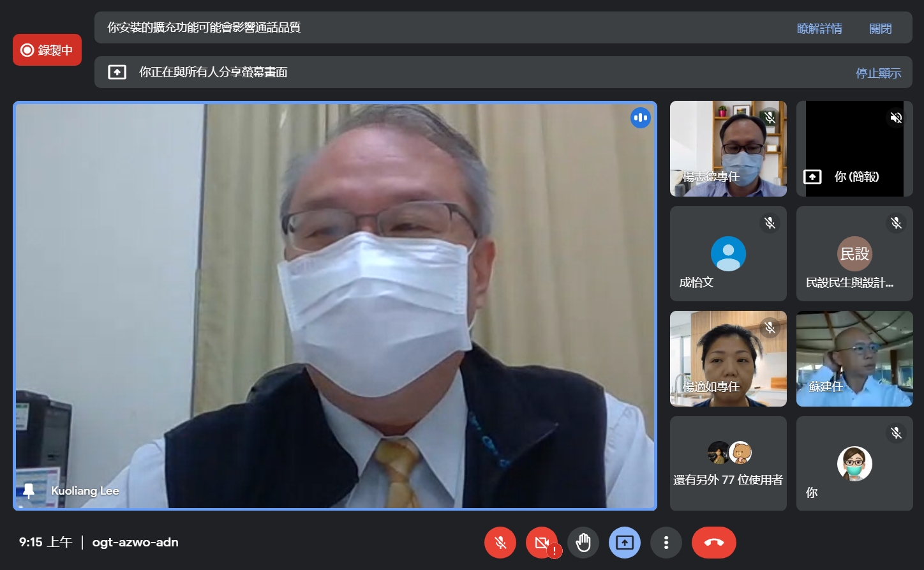Click the blue audio activity indicator icon
Viewport: 924px width, 570px height.
[641, 118]
